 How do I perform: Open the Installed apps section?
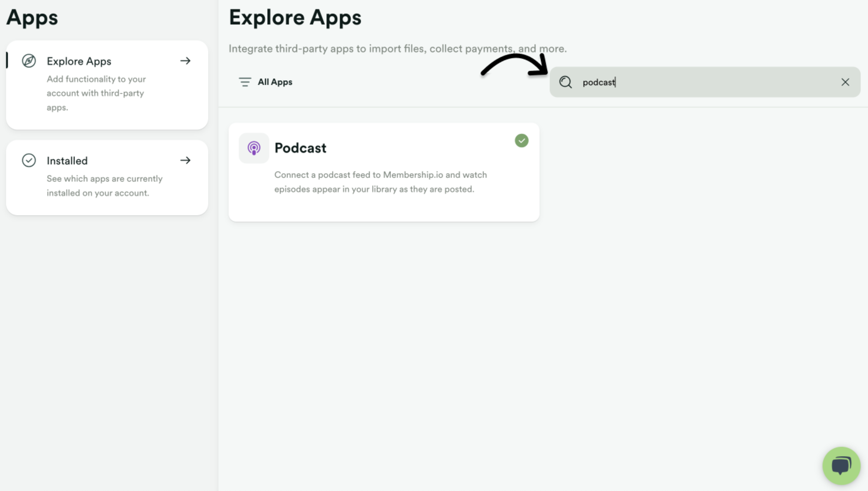pyautogui.click(x=107, y=178)
